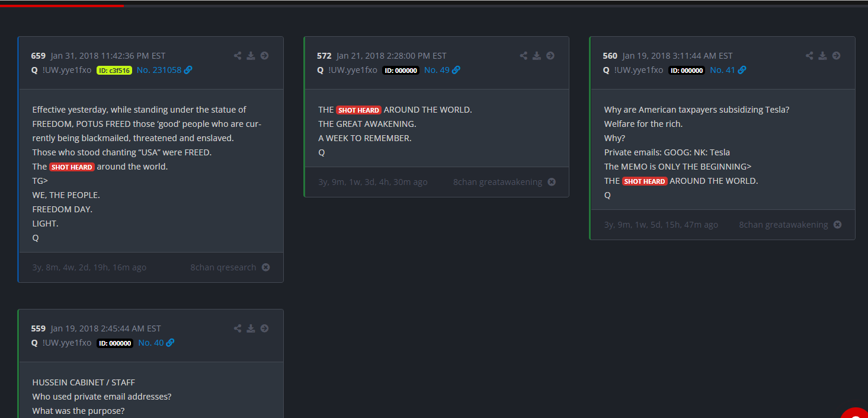Click "WE, THE PEOPLE." line

point(66,195)
